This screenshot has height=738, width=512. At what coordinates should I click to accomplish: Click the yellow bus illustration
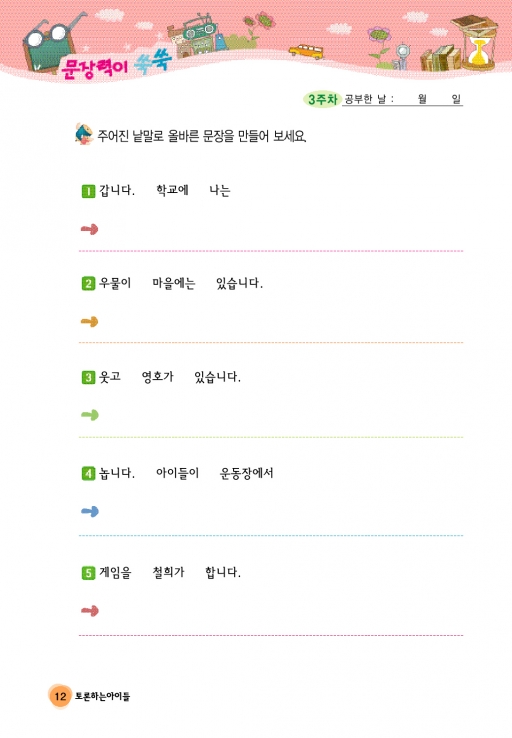click(x=306, y=51)
